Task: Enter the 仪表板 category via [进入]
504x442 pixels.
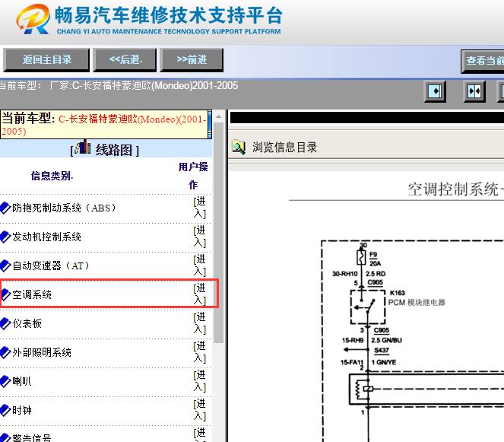Action: [x=200, y=323]
